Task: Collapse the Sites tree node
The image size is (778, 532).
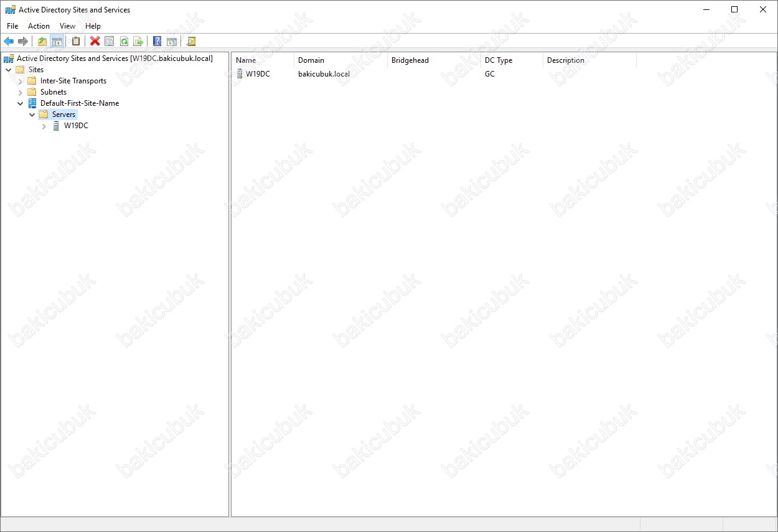Action: pyautogui.click(x=9, y=70)
